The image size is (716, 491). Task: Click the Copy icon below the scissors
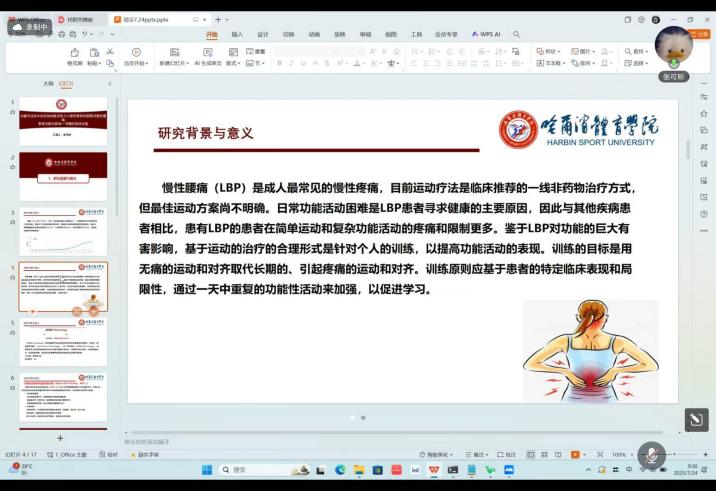(110, 63)
